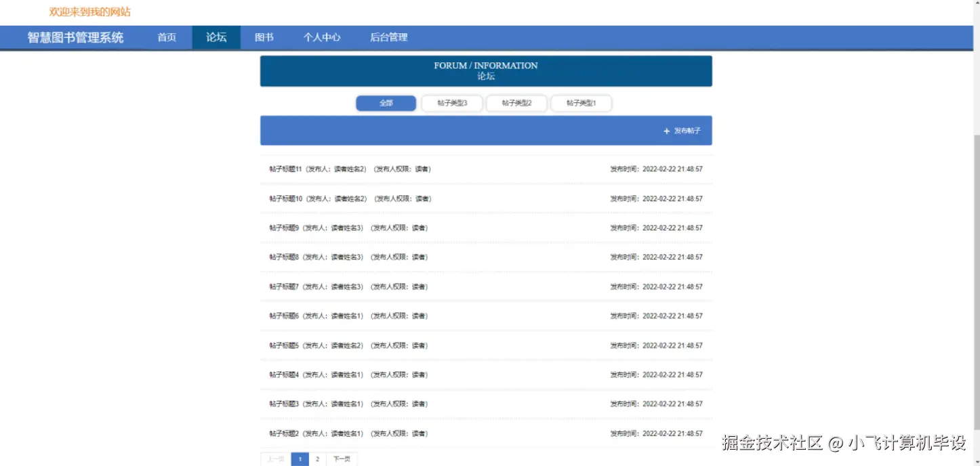Select the 帖子类型2 filter
The image size is (980, 466).
click(516, 103)
